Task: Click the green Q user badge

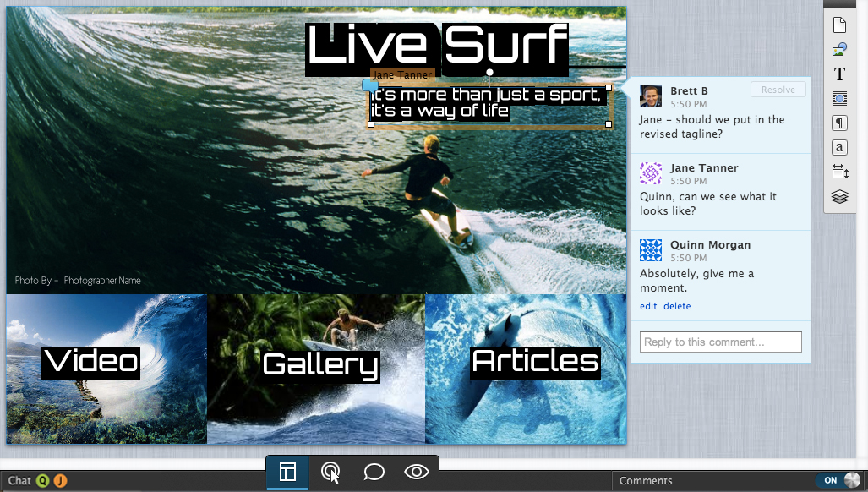Action: tap(42, 481)
